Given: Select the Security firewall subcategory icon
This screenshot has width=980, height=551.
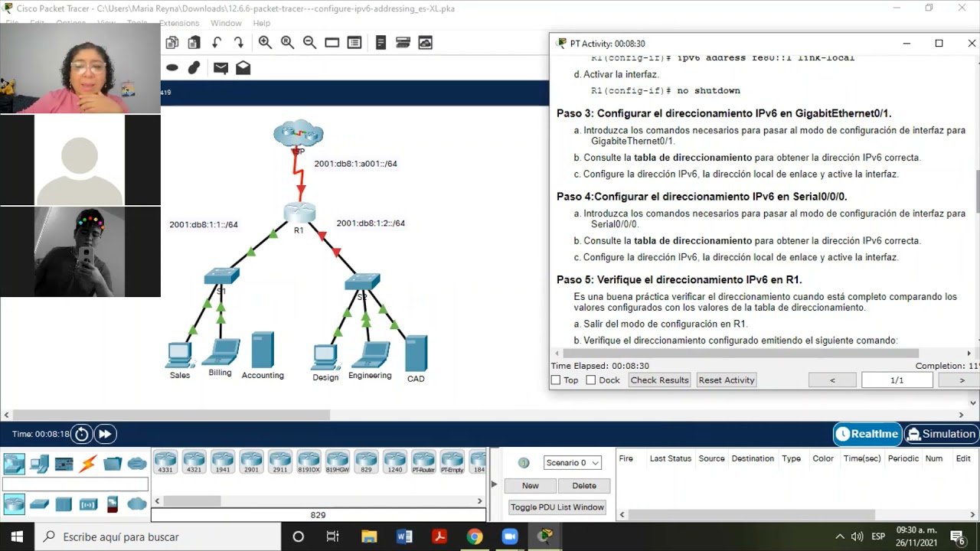Looking at the screenshot, I should click(x=113, y=504).
